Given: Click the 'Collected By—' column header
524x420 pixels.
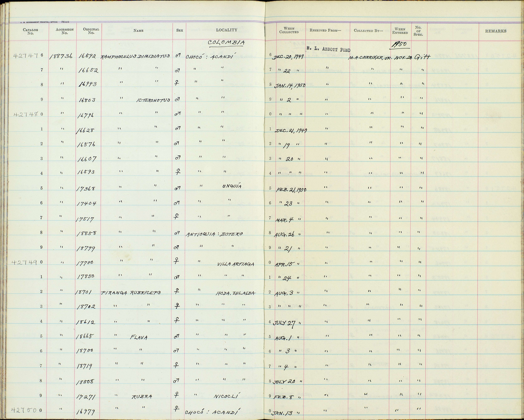Looking at the screenshot, I should click(368, 31).
